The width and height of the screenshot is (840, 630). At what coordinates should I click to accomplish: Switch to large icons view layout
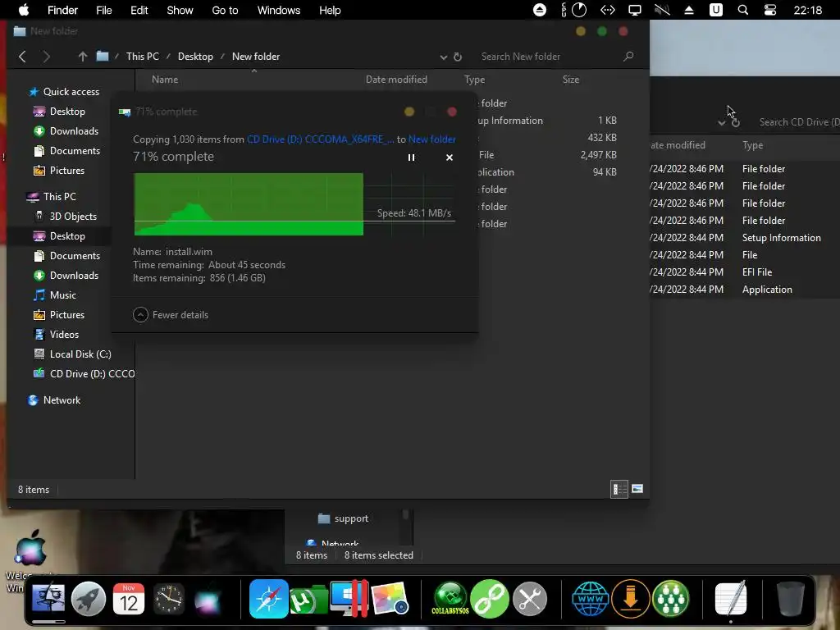pos(637,489)
